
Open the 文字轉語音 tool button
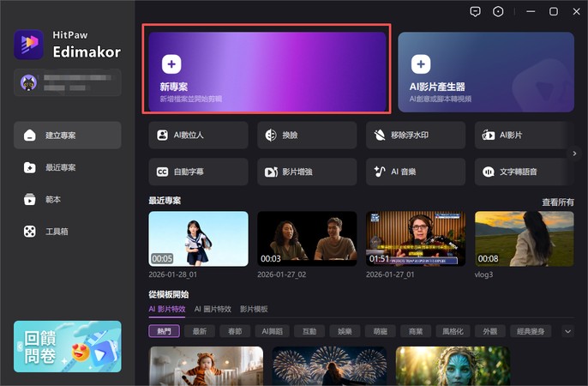[x=525, y=172]
